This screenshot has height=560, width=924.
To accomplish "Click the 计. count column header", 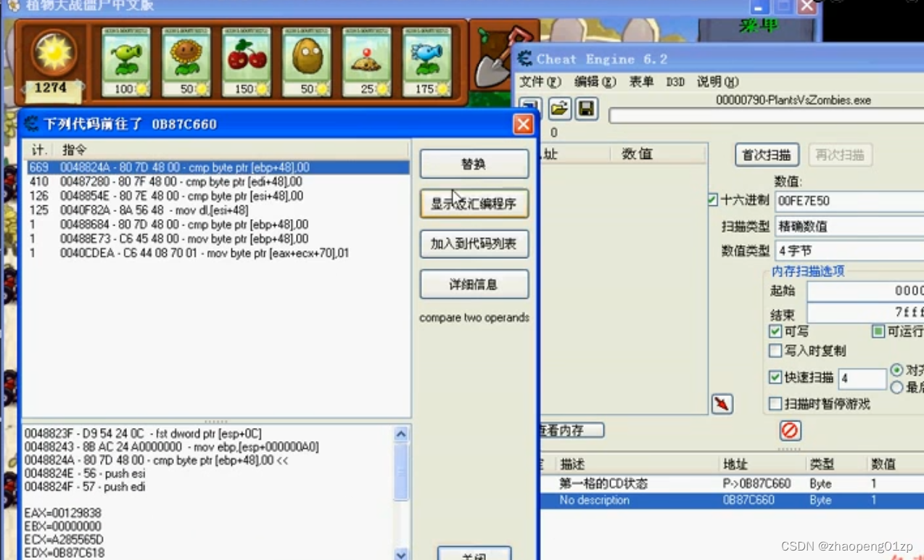I will [40, 150].
